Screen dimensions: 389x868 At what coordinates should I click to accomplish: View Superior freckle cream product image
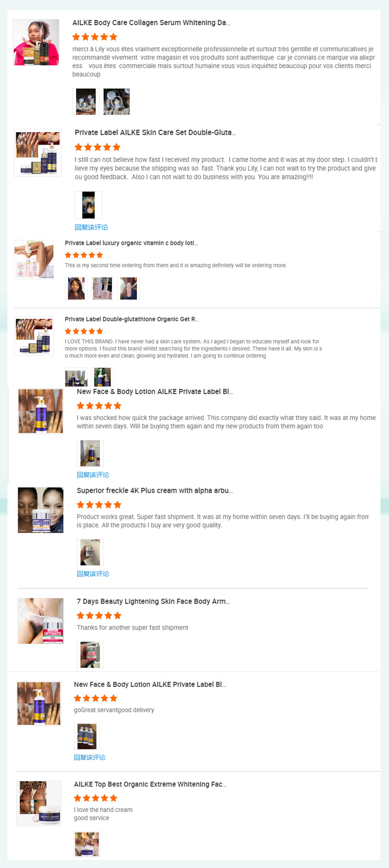[40, 510]
